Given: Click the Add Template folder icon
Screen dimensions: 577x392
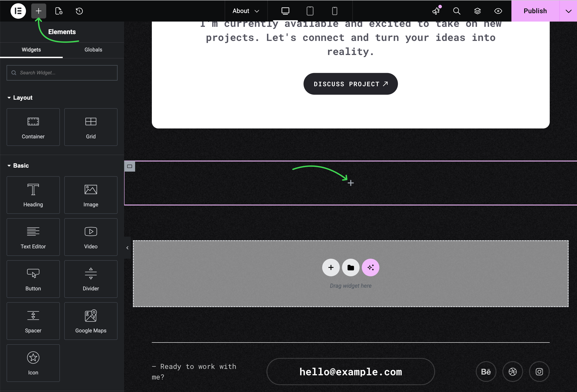Looking at the screenshot, I should pyautogui.click(x=350, y=267).
